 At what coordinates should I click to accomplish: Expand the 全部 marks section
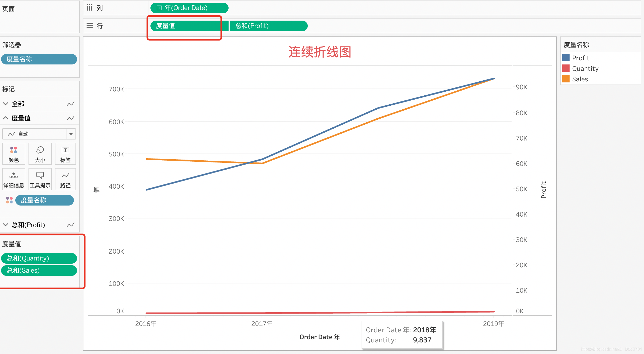6,104
